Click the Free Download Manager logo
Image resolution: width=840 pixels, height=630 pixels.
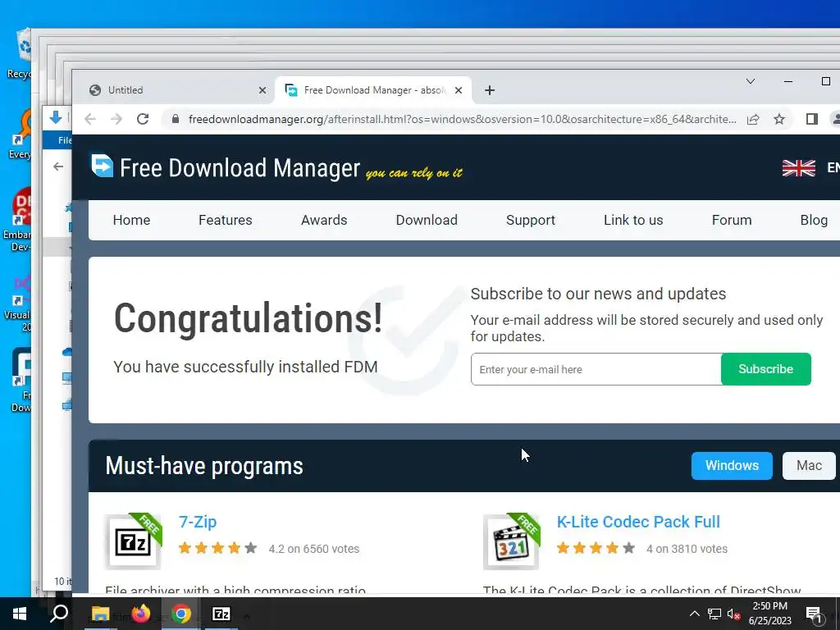pos(226,167)
